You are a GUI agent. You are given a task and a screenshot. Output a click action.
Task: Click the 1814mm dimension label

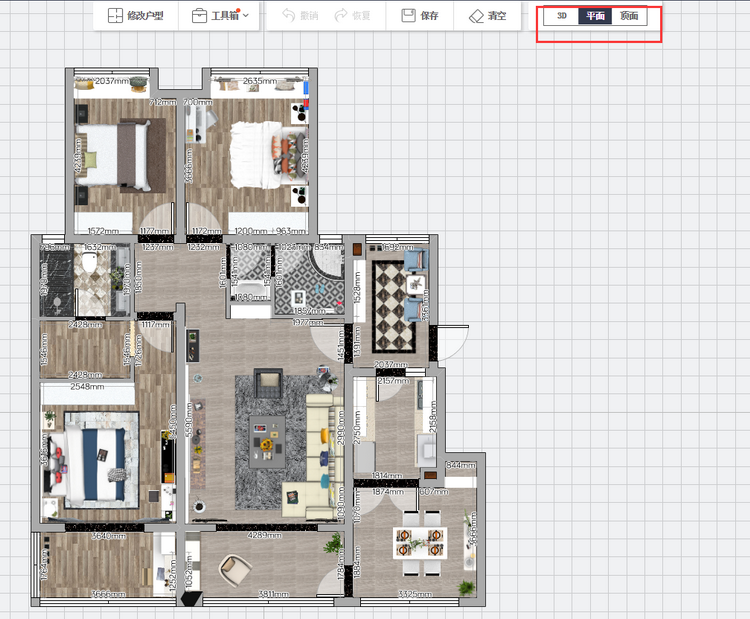click(387, 475)
